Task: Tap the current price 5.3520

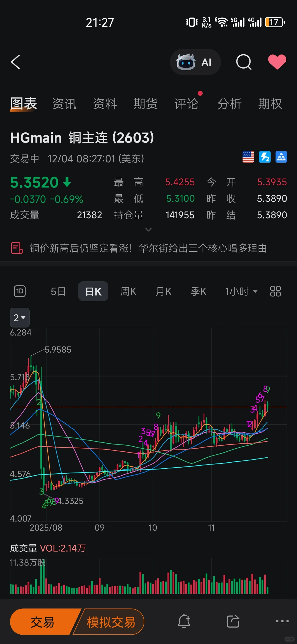Action: pos(34,182)
